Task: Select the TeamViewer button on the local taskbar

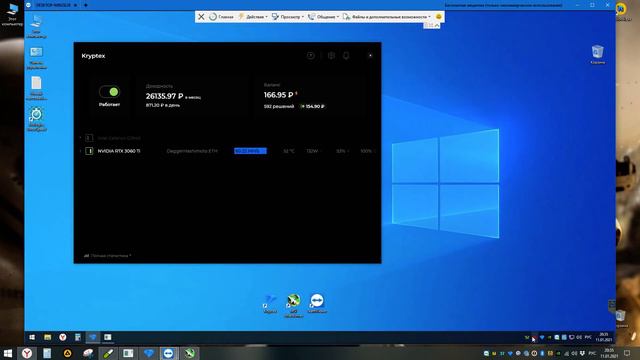Action: click(169, 353)
